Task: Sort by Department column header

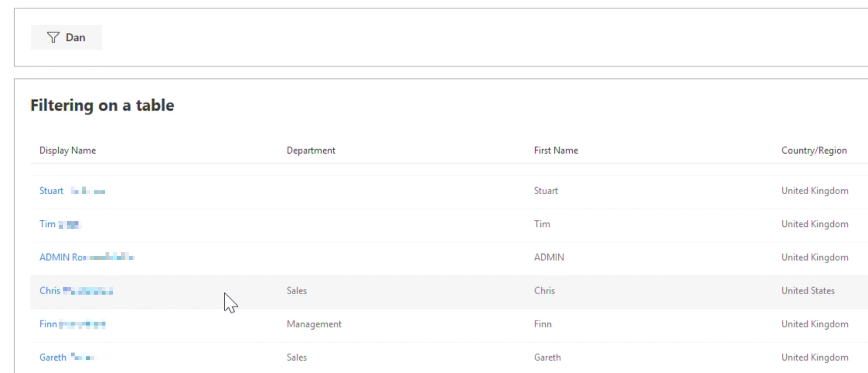Action: coord(311,150)
